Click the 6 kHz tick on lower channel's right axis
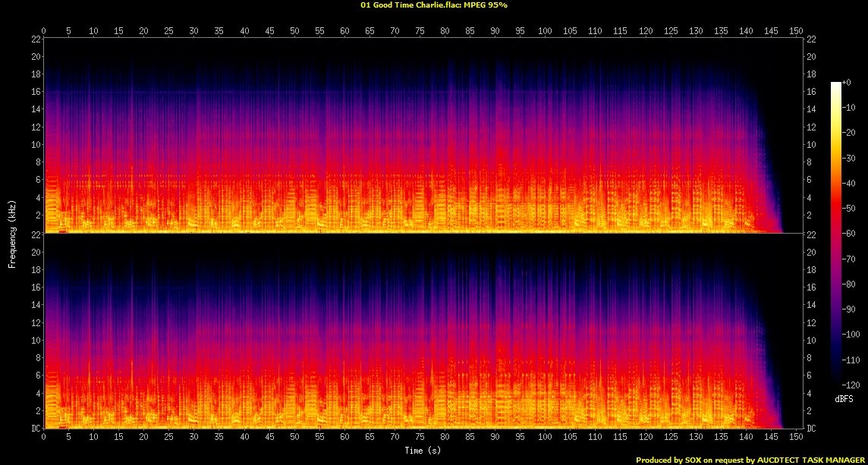The image size is (868, 465). pos(810,375)
